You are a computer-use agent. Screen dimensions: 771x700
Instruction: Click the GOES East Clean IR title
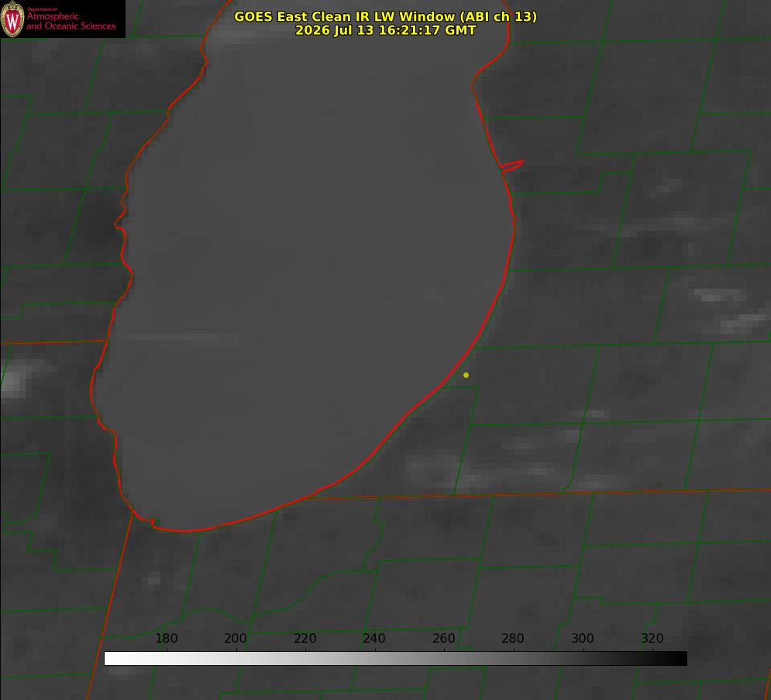click(385, 16)
